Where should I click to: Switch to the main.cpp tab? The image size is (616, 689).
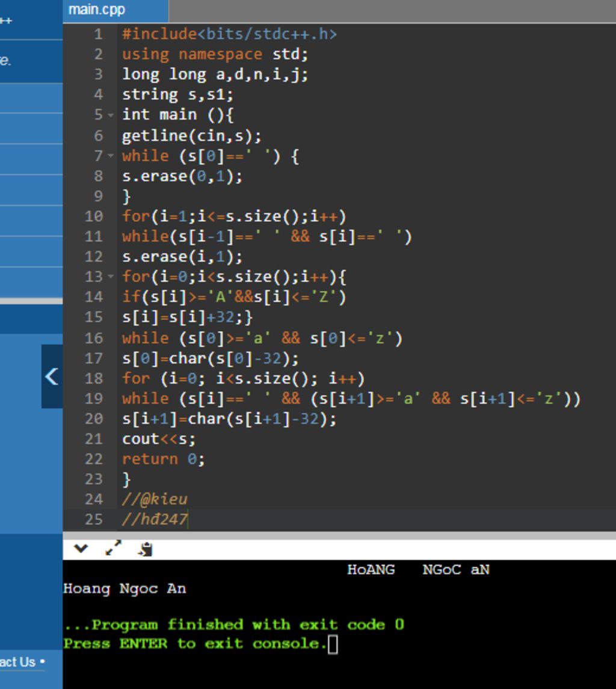[x=97, y=10]
